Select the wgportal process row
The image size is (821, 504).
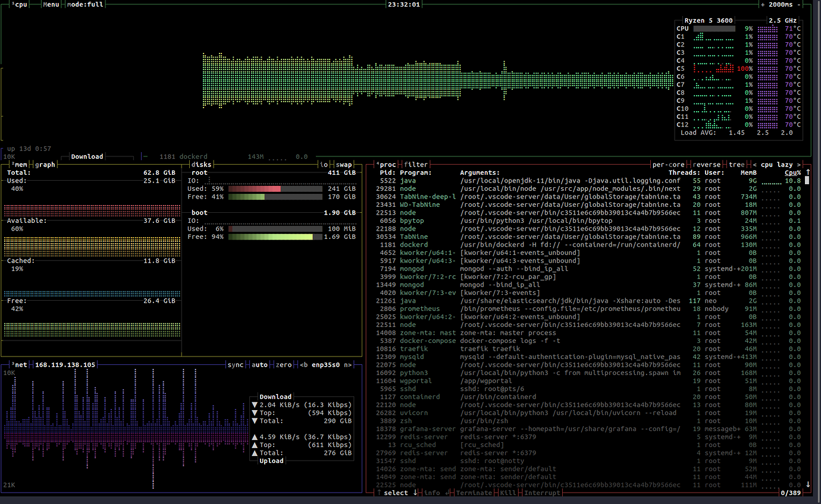pos(590,381)
